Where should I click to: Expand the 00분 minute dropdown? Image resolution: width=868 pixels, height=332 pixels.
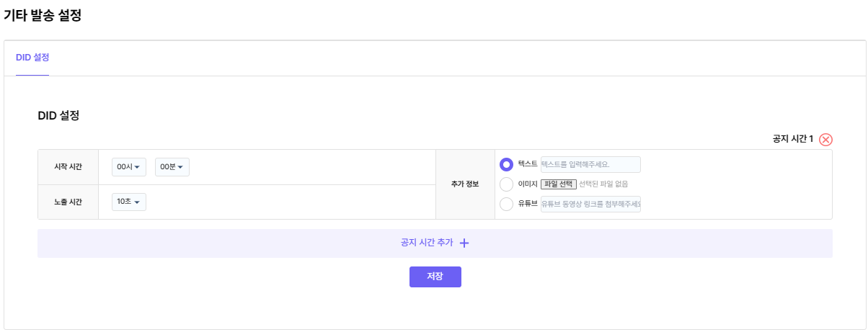(x=172, y=167)
